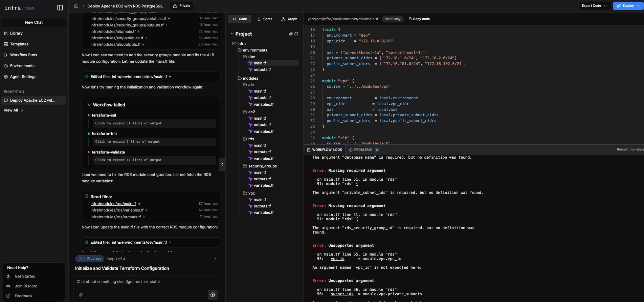Go to the home icon in breadcrumb
The height and width of the screenshot is (302, 644).
tap(76, 6)
